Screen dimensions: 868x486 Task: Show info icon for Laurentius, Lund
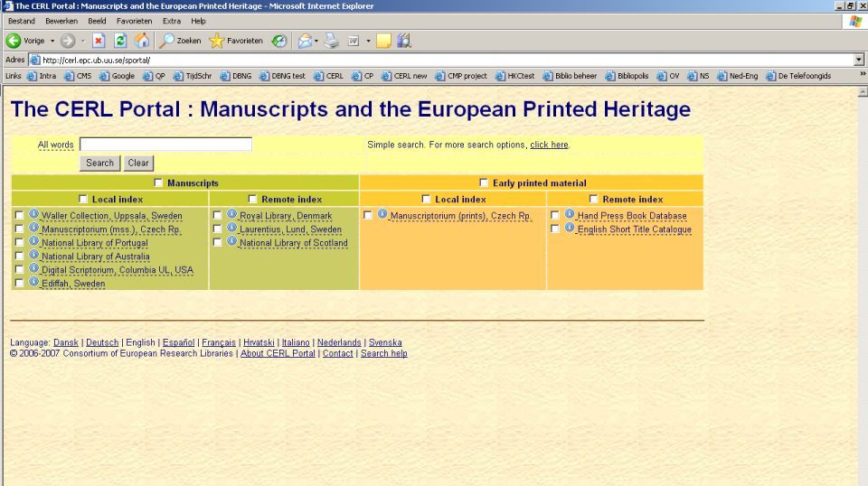[x=232, y=228]
